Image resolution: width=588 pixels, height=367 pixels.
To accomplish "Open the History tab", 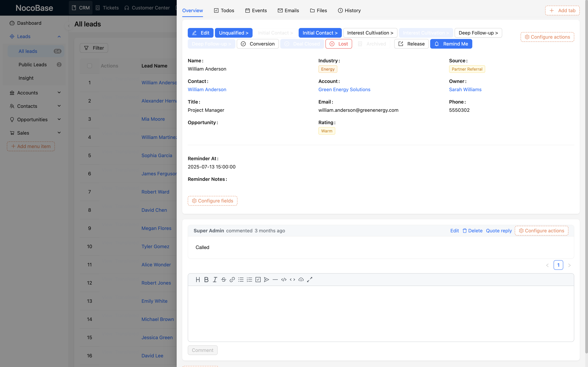I will coord(349,10).
